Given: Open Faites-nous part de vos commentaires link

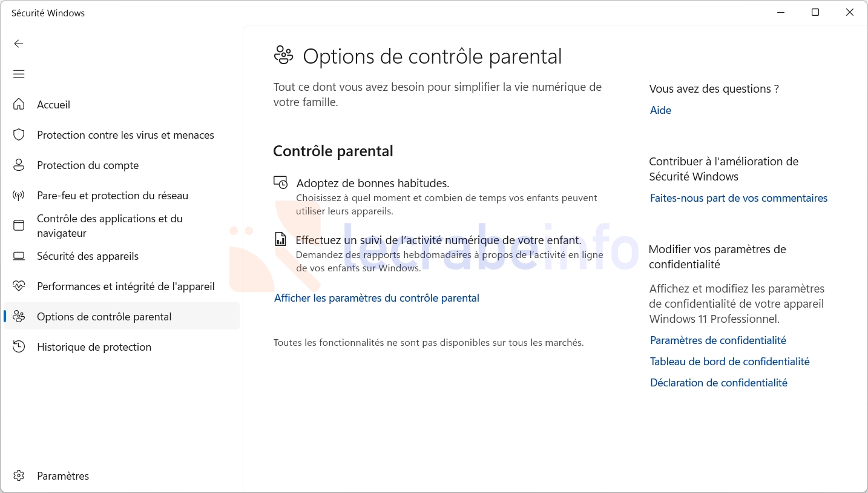Looking at the screenshot, I should pos(738,198).
